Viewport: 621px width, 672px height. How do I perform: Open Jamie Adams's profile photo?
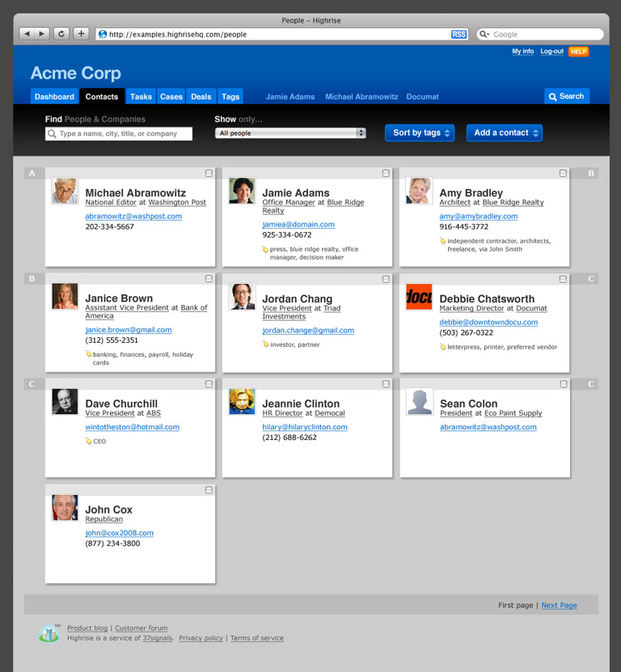(242, 191)
